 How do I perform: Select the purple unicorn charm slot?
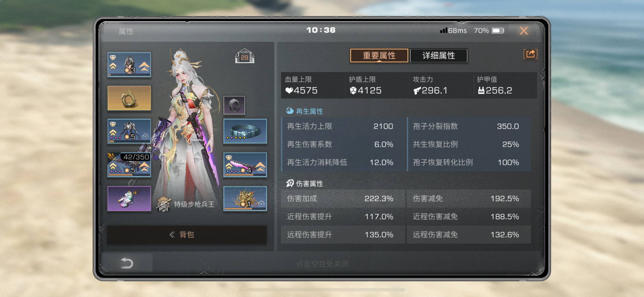click(x=129, y=198)
